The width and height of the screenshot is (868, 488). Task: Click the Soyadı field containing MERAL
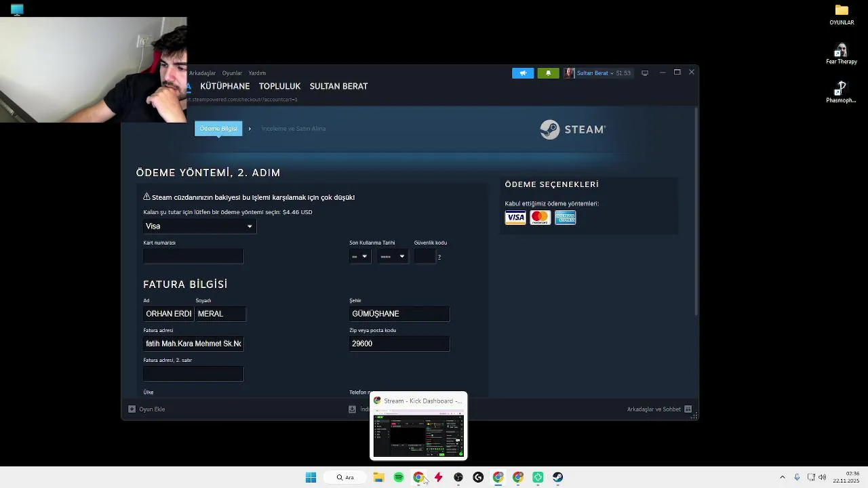(220, 314)
